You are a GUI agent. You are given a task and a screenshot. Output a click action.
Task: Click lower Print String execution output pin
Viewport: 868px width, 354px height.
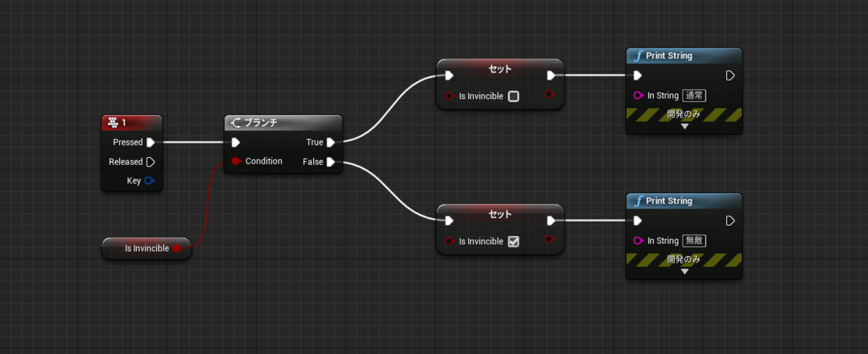[731, 221]
